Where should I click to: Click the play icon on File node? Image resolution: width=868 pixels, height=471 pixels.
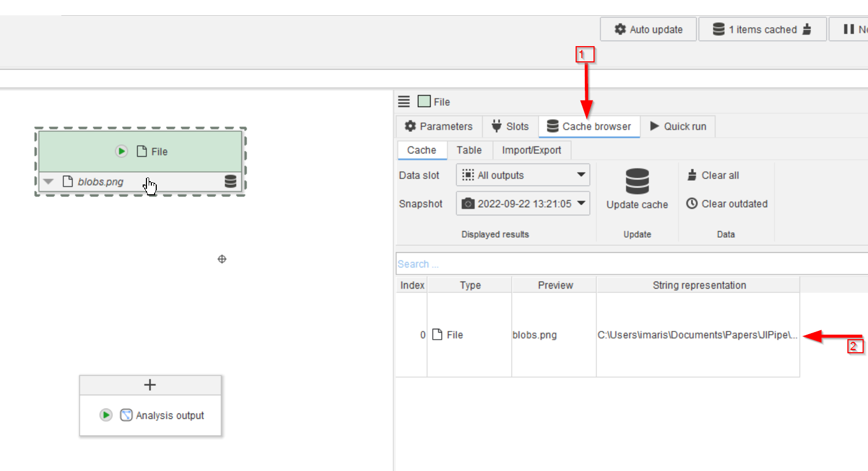122,151
